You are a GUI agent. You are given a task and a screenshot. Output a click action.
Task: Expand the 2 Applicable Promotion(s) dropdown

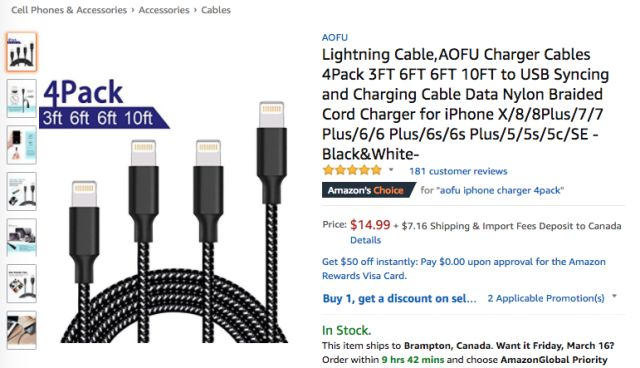552,298
